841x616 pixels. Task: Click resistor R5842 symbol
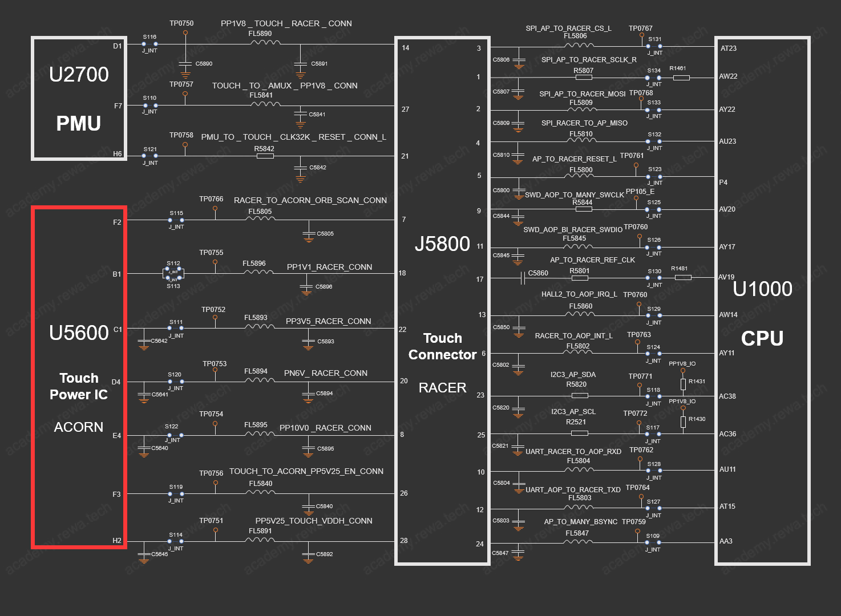pyautogui.click(x=265, y=156)
